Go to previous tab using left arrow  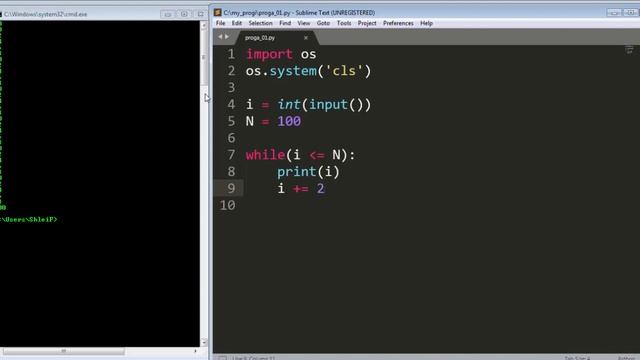click(x=220, y=37)
